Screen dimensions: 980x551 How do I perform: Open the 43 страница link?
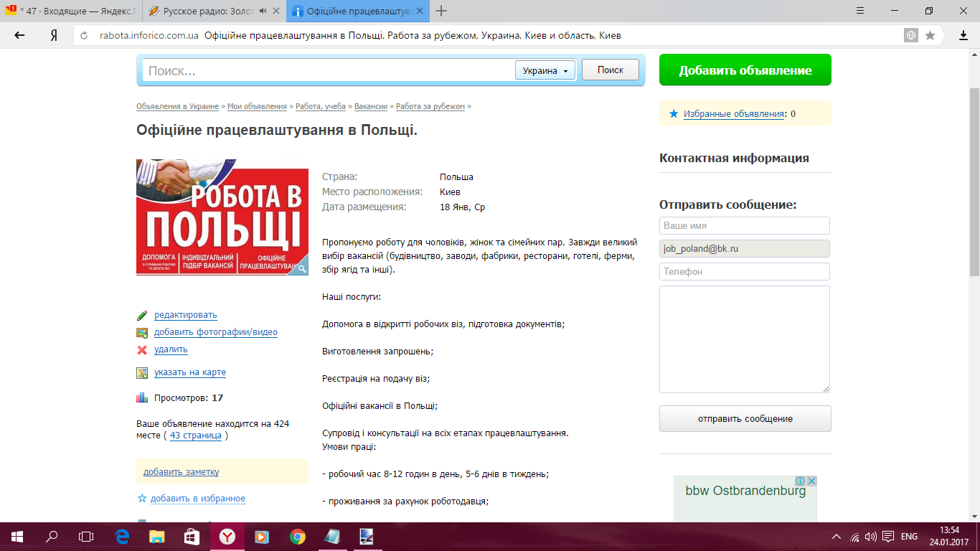[196, 435]
